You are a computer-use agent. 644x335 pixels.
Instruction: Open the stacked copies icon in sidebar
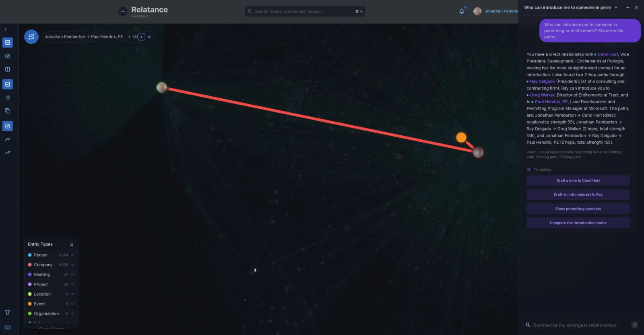pyautogui.click(x=7, y=111)
